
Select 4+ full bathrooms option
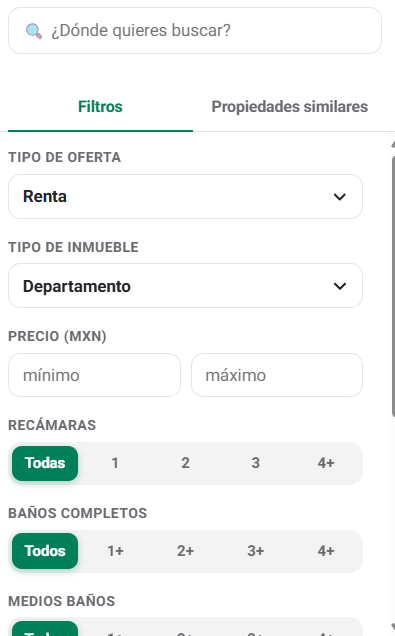(x=326, y=551)
